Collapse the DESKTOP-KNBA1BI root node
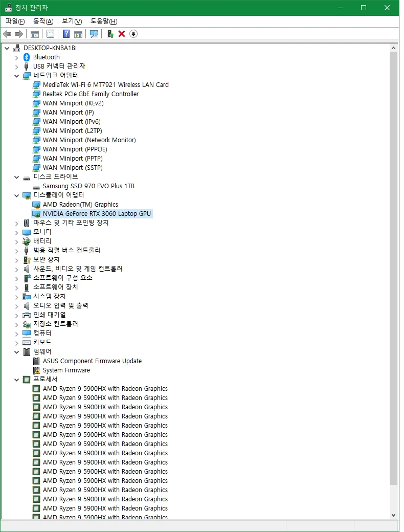This screenshot has width=404, height=532. pos(7,48)
